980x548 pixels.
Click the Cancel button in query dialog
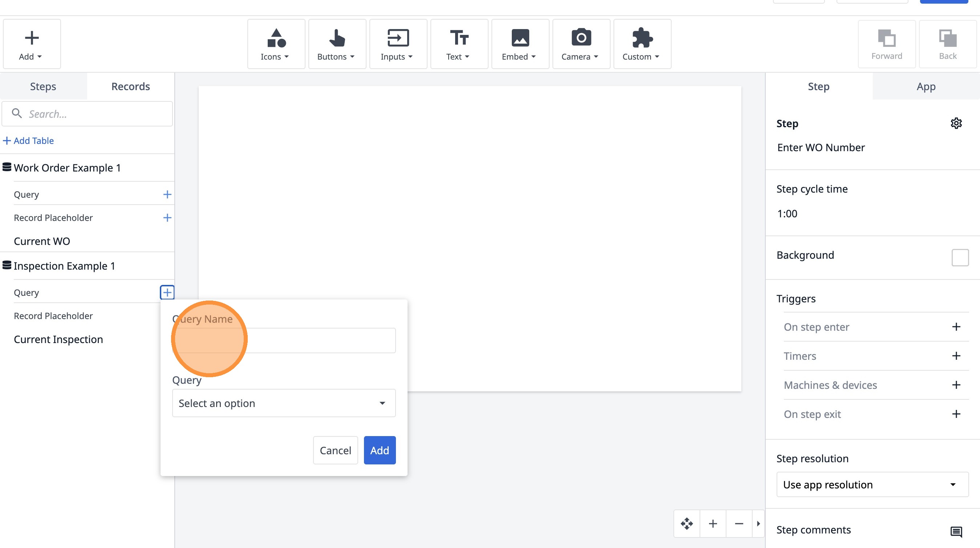pyautogui.click(x=335, y=450)
